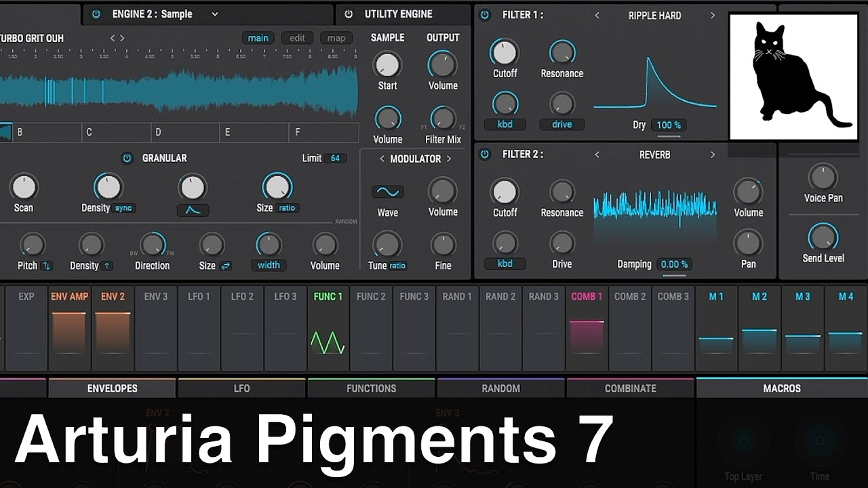Click the Filter 1 drive knob
Viewport: 868px width, 488px height.
tap(562, 103)
